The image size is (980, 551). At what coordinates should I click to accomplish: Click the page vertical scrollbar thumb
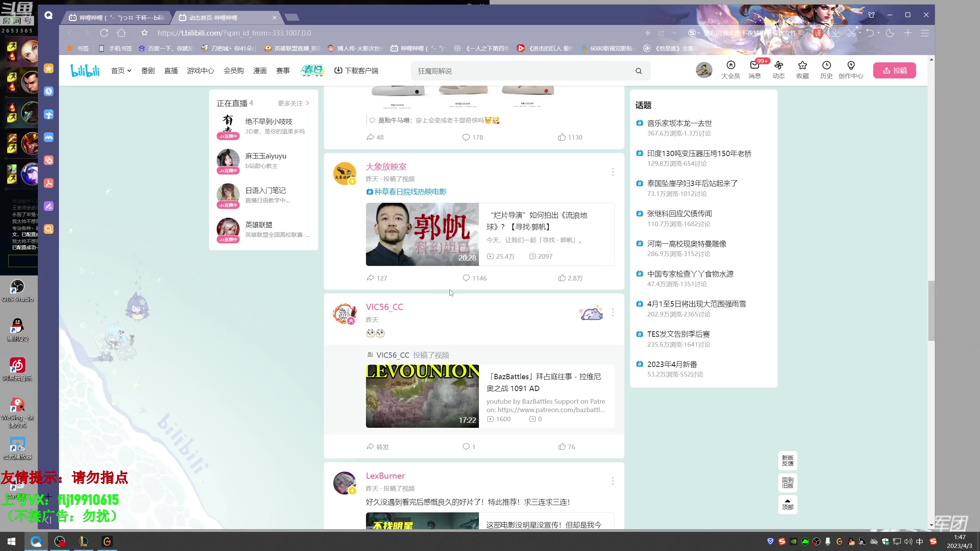pos(931,311)
